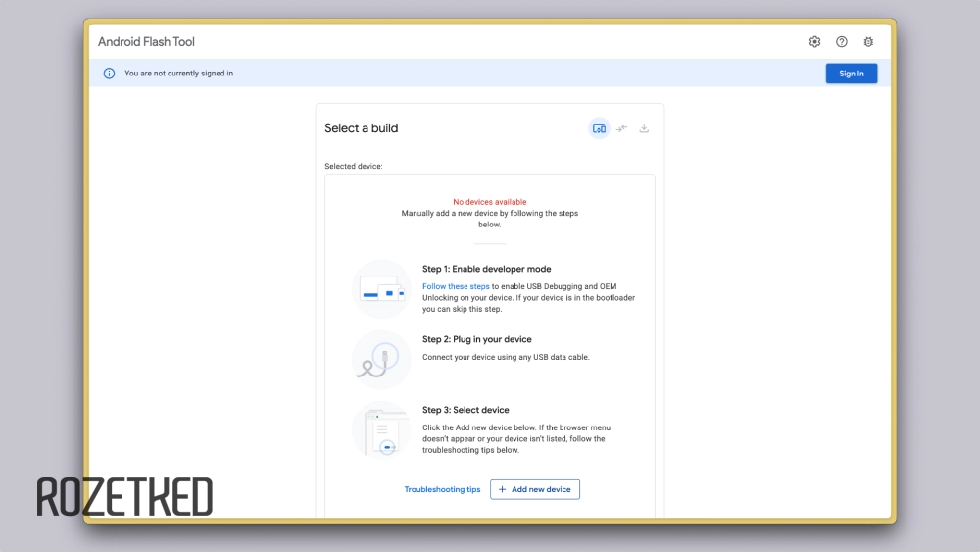The height and width of the screenshot is (552, 980).
Task: Click the install download arrow icon
Action: coord(644,128)
